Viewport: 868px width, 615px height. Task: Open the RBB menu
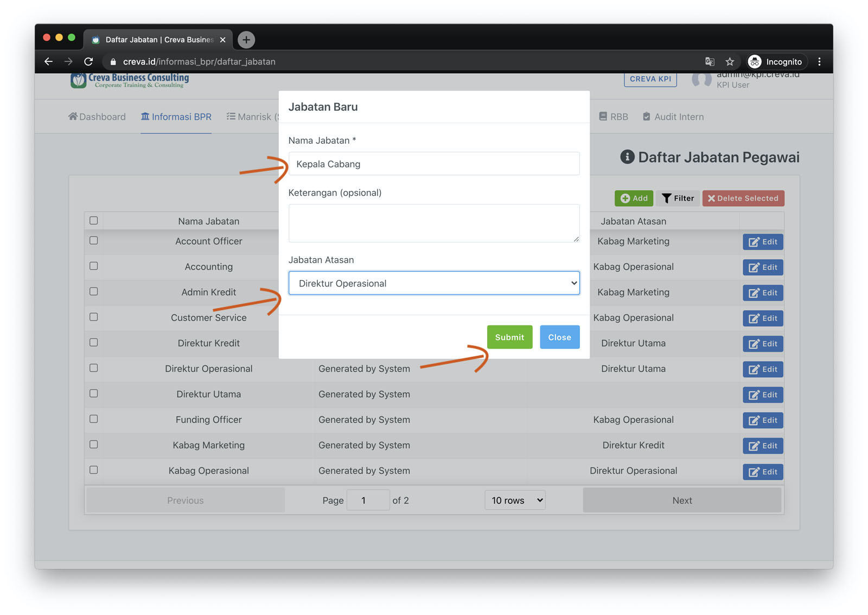[x=614, y=117]
